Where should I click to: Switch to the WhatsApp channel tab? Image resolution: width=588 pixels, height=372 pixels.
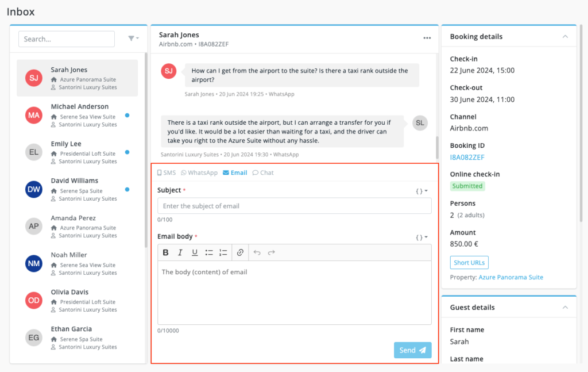pos(199,172)
